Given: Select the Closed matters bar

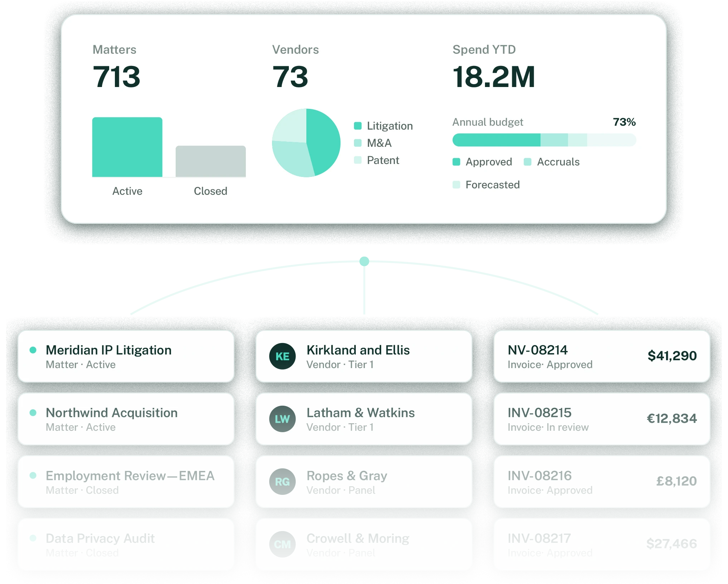Looking at the screenshot, I should [x=211, y=161].
